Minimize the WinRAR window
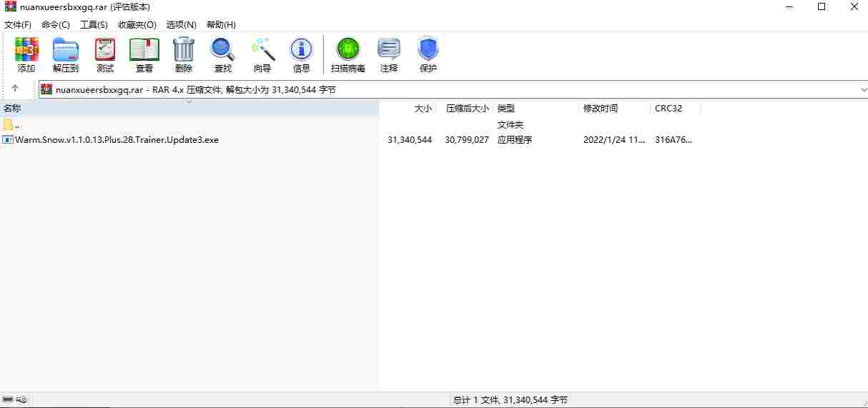This screenshot has width=868, height=408. tap(789, 7)
